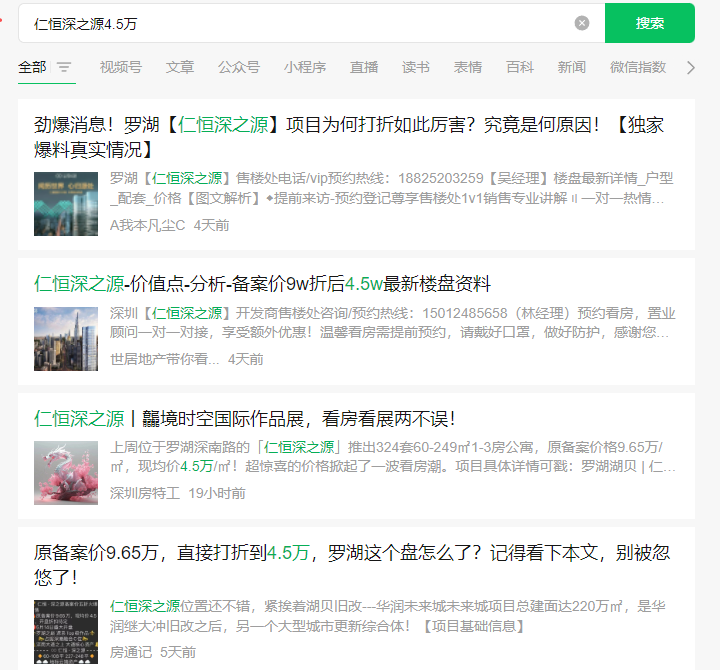Go to the 直播 tab
Image resolution: width=720 pixels, height=670 pixels.
tap(364, 68)
